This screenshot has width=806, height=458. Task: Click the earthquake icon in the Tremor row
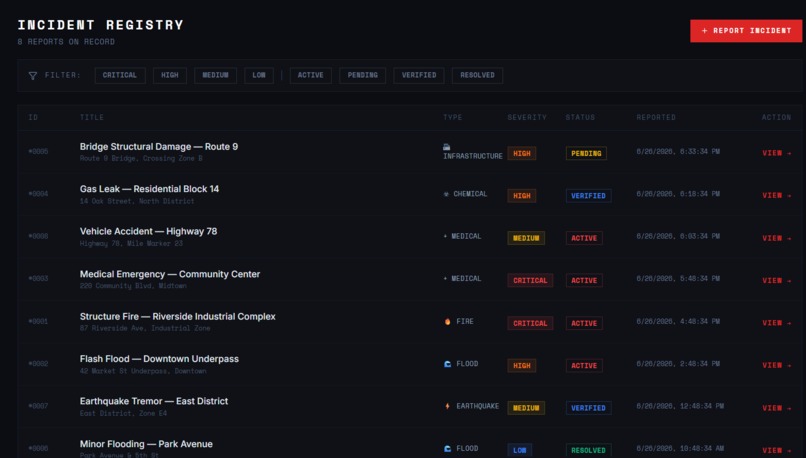pyautogui.click(x=447, y=406)
